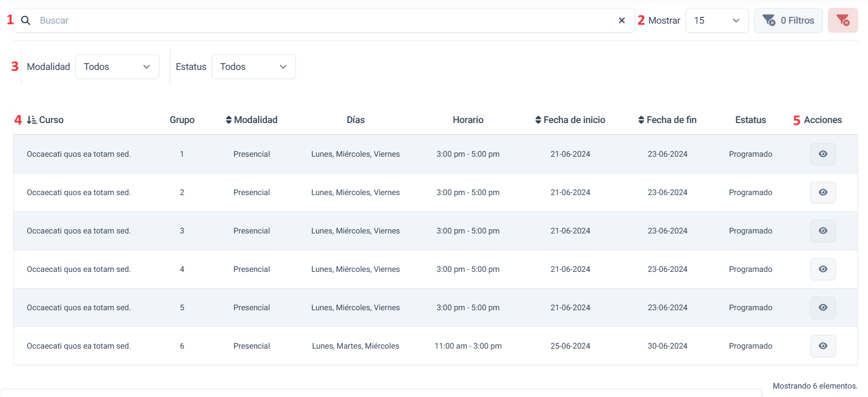
Task: Select the row for group 6 course name
Action: coord(79,346)
